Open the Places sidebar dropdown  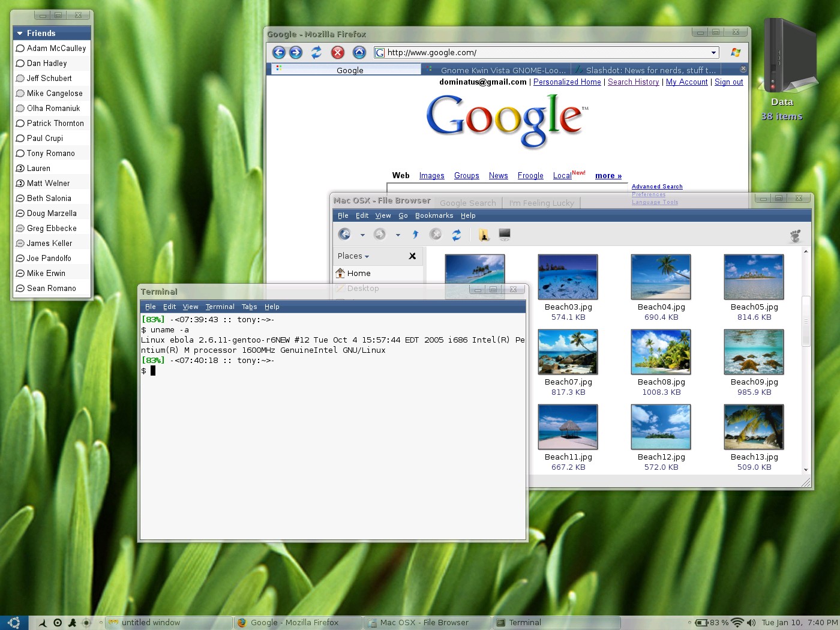[353, 256]
